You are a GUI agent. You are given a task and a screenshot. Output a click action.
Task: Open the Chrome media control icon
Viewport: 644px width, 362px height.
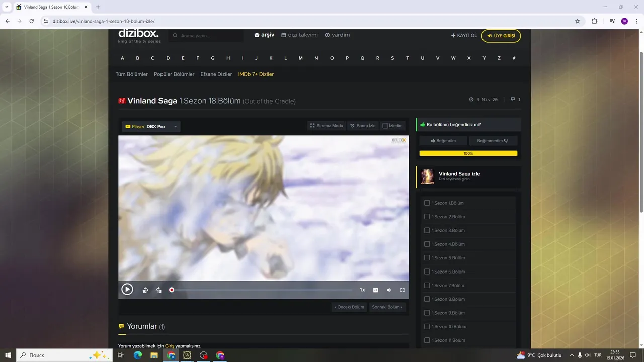(612, 21)
